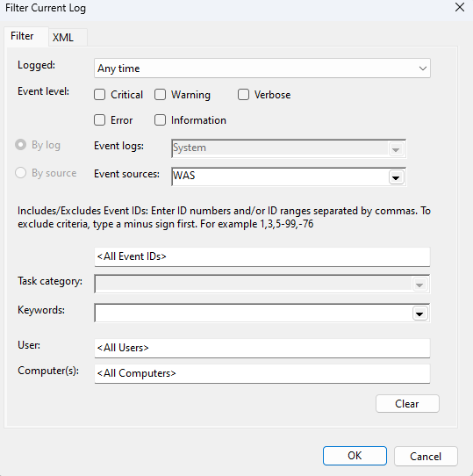Click the Cancel button

(x=426, y=457)
